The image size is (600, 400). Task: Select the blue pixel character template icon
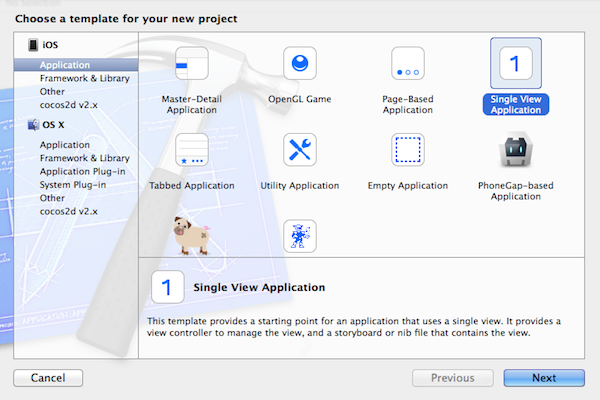tap(300, 236)
